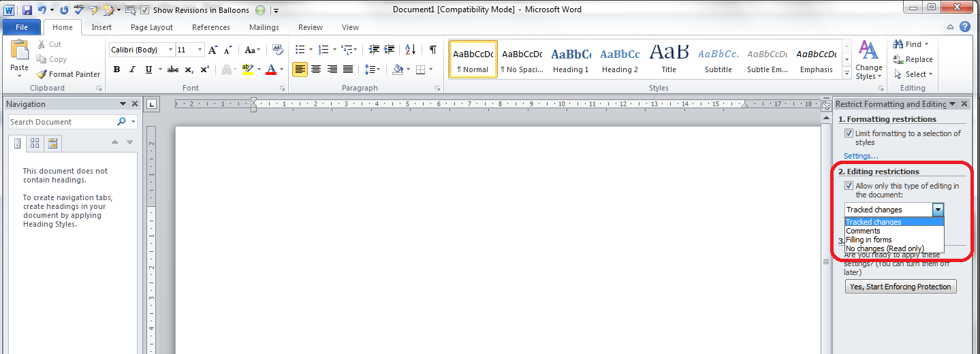Click the Sort icon in Paragraph group
The height and width of the screenshot is (354, 980).
(410, 50)
